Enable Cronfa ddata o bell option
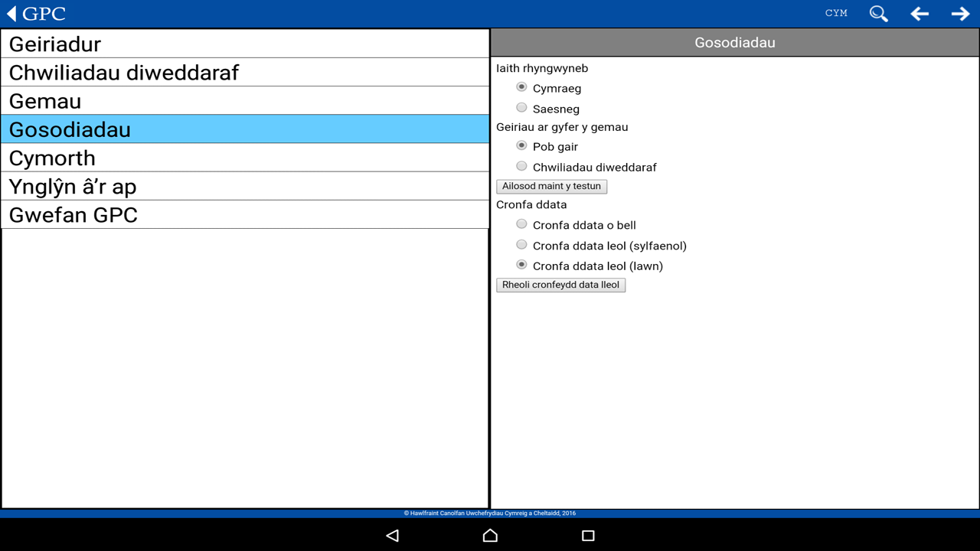Screen dimensions: 980x551 [521, 223]
